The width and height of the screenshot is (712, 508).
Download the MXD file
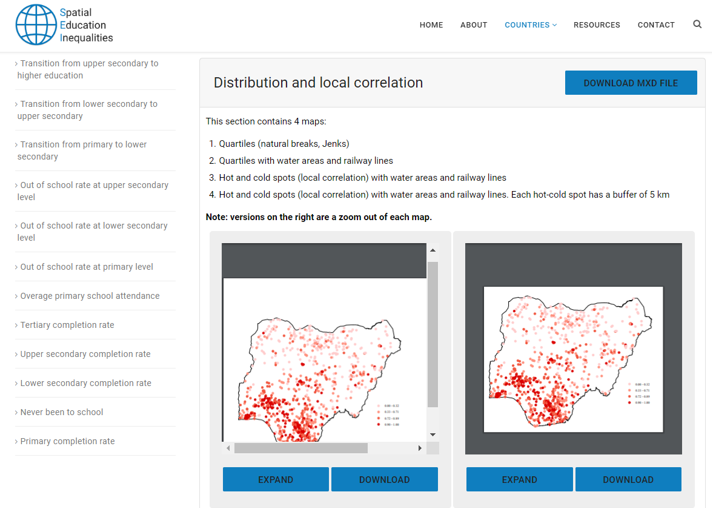coord(631,83)
